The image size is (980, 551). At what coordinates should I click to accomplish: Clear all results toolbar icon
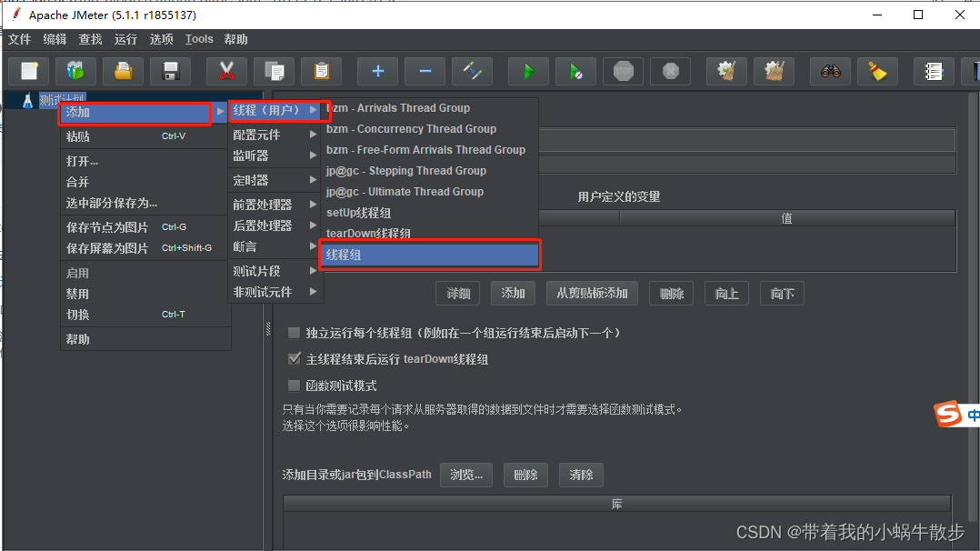pyautogui.click(x=775, y=71)
